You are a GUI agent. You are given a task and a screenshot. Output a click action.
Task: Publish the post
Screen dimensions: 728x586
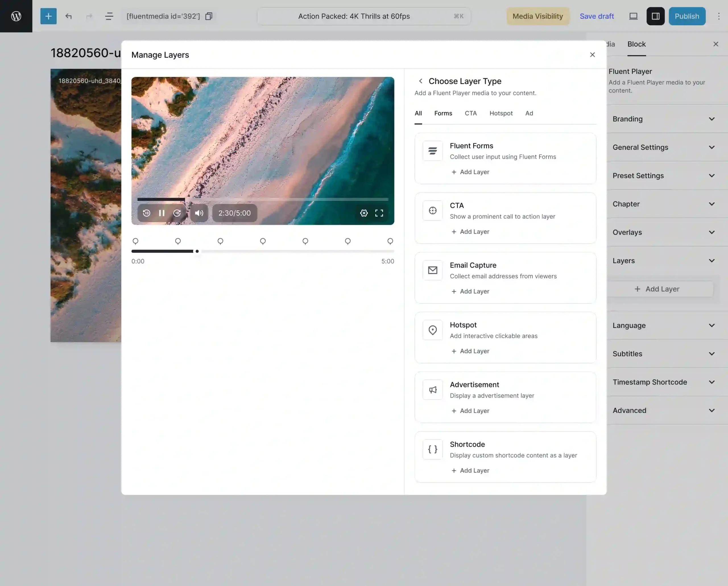click(686, 16)
